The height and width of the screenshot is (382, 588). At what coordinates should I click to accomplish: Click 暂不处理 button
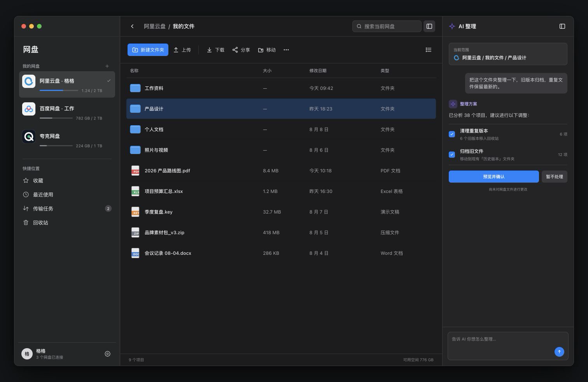pos(555,177)
